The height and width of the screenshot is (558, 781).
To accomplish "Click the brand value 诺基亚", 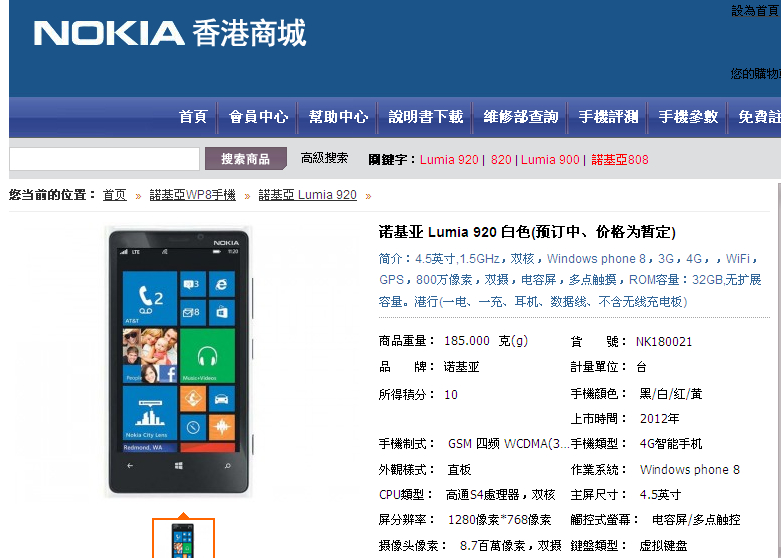I will [x=461, y=367].
